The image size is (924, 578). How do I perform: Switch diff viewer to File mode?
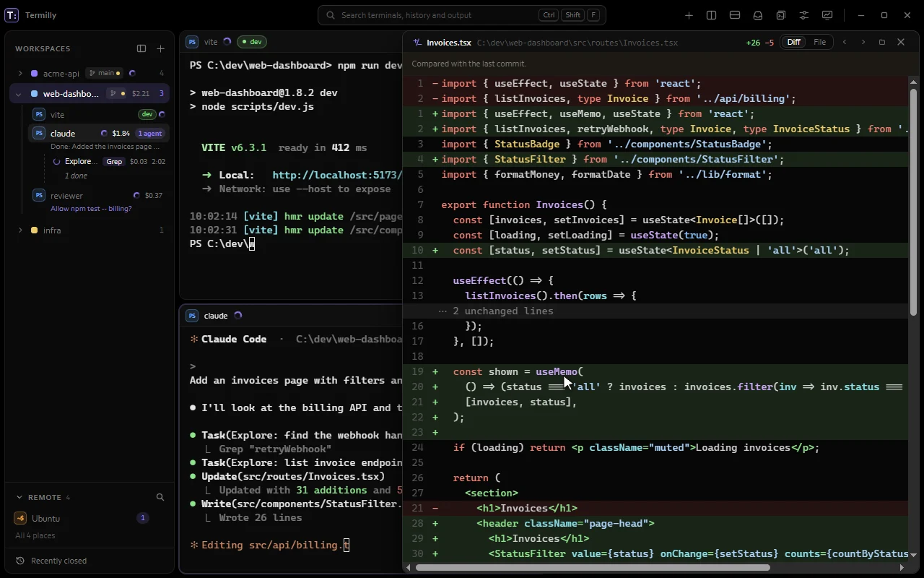pyautogui.click(x=819, y=42)
